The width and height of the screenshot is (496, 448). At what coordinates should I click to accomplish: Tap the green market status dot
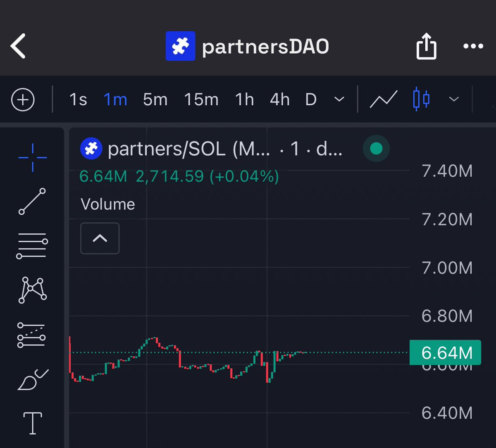376,149
